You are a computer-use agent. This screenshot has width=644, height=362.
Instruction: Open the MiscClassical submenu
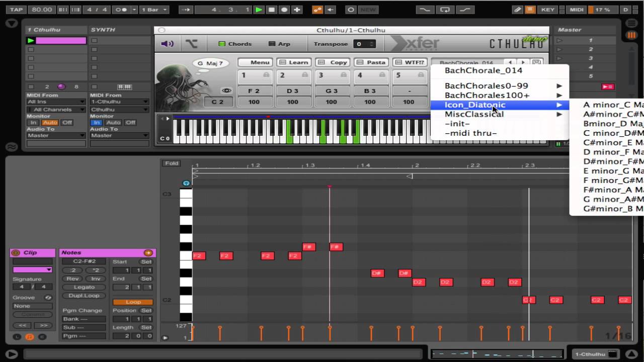click(x=500, y=114)
